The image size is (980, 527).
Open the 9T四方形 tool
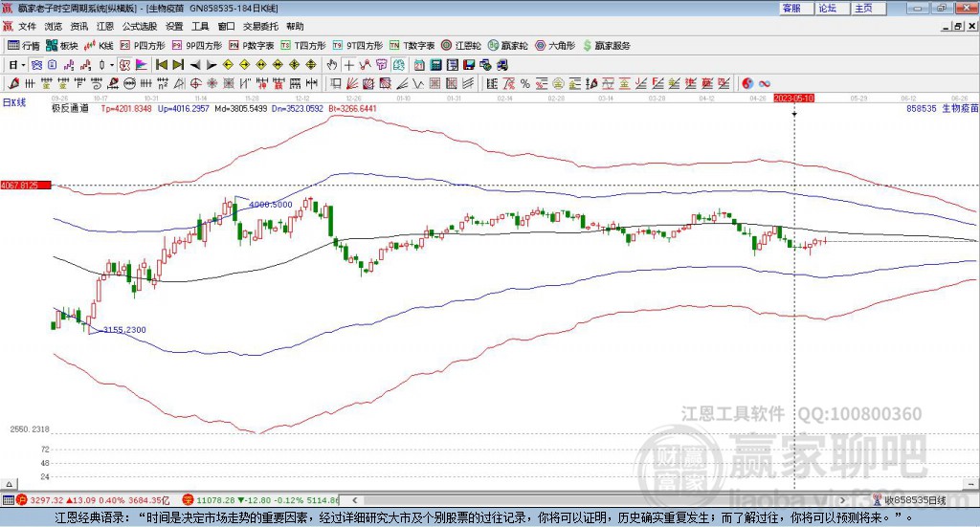(358, 46)
